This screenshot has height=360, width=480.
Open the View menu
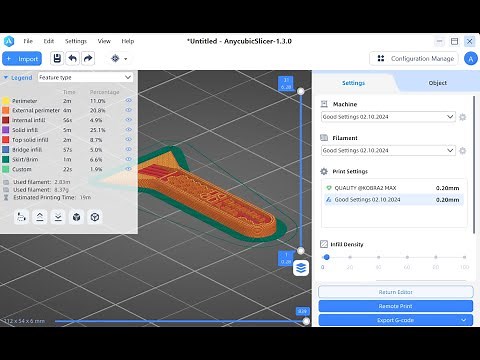[104, 41]
